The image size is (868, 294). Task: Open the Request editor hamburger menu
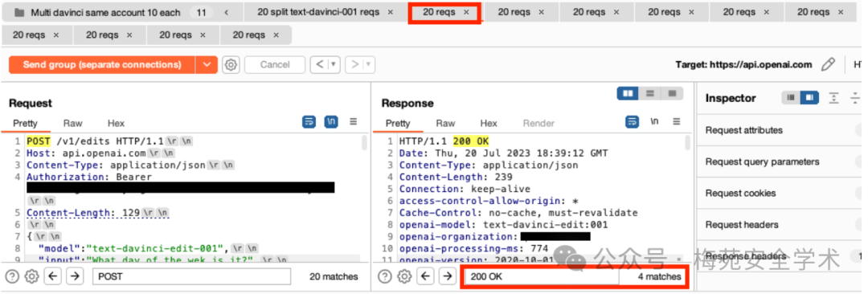(354, 122)
